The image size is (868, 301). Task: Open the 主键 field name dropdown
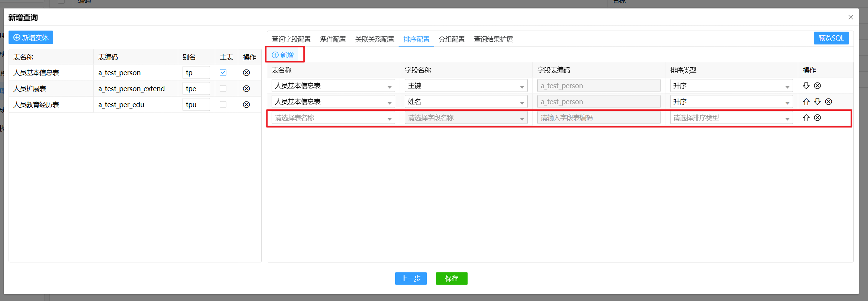click(466, 86)
